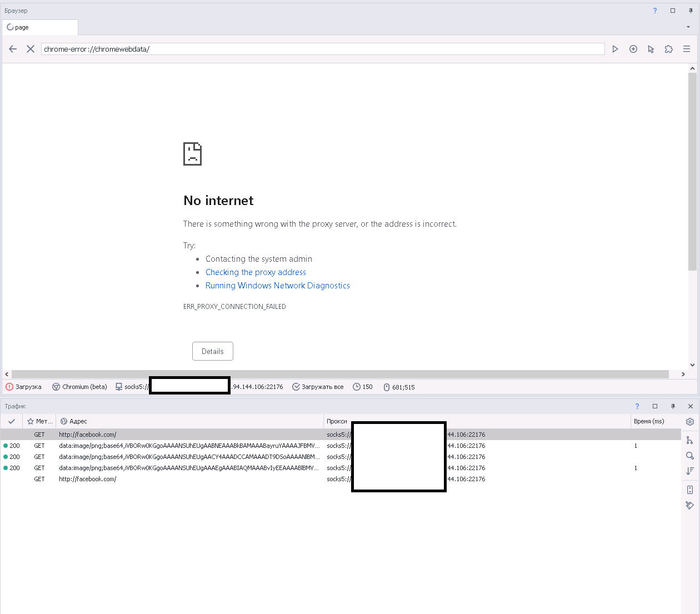The image size is (700, 614).
Task: Click the auto-scroll icon in traffic sidebar
Action: 690,490
